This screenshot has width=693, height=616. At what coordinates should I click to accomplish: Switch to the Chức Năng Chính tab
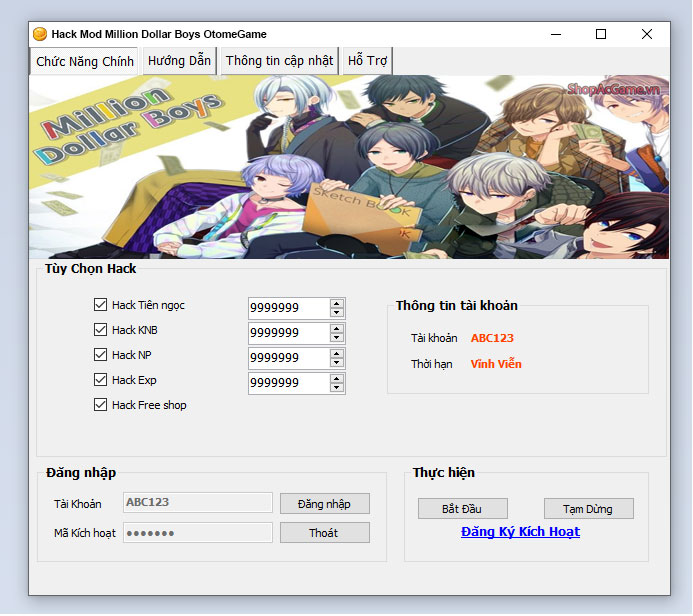pos(84,61)
